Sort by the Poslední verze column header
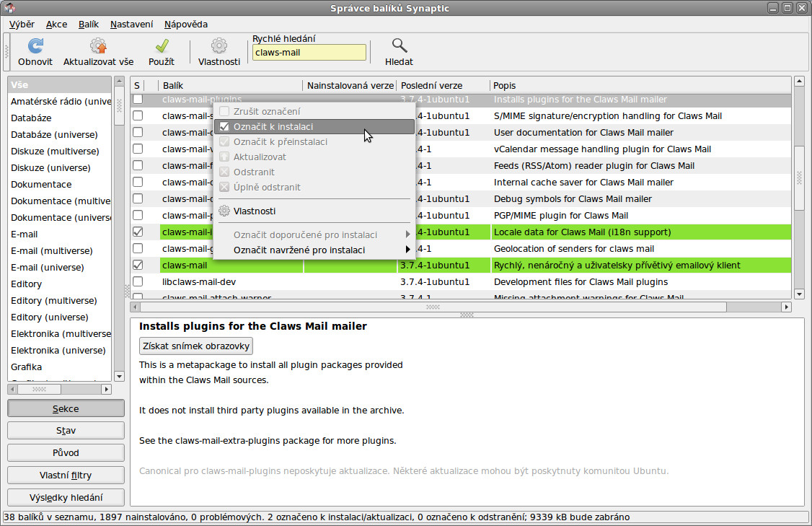 [x=443, y=86]
